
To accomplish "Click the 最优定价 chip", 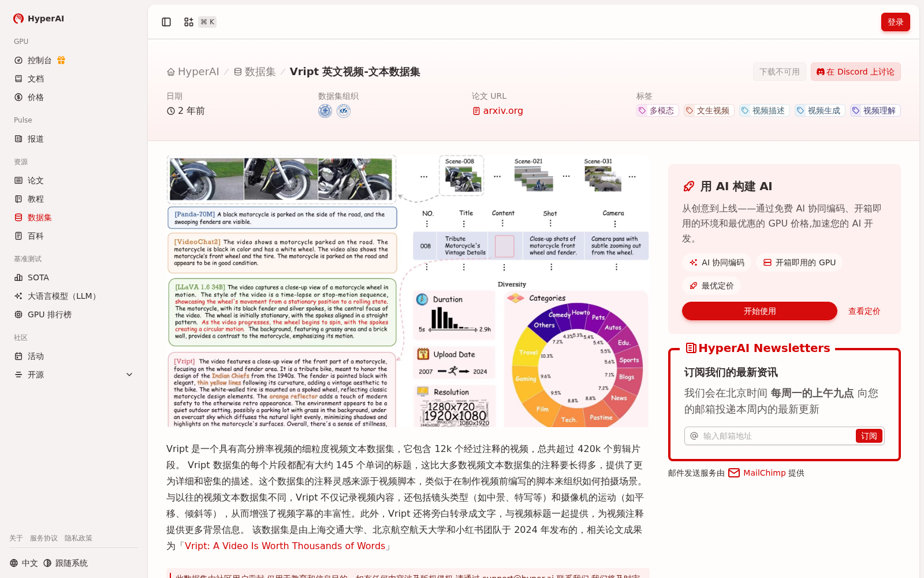I will click(x=711, y=286).
